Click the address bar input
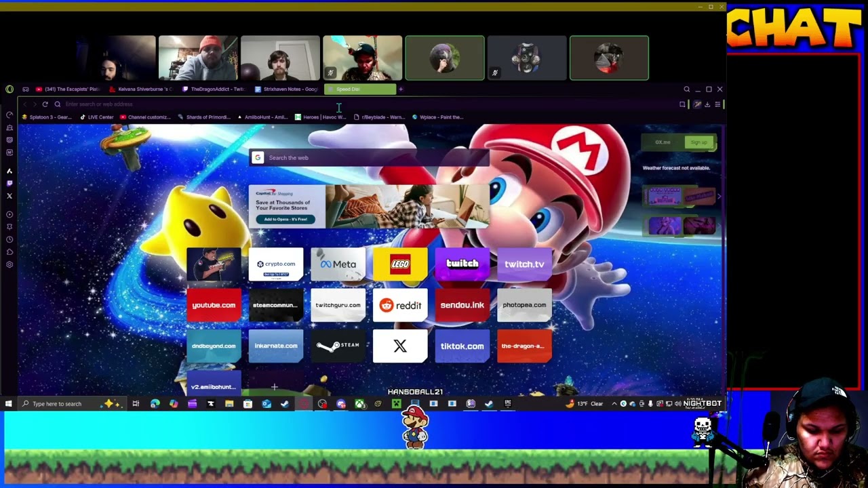This screenshot has height=488, width=868. [366, 104]
